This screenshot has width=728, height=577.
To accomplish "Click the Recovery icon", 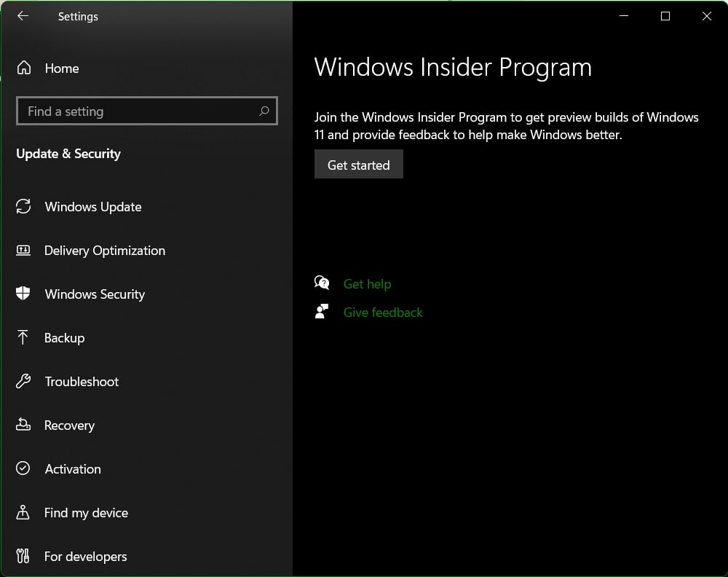I will [x=23, y=425].
